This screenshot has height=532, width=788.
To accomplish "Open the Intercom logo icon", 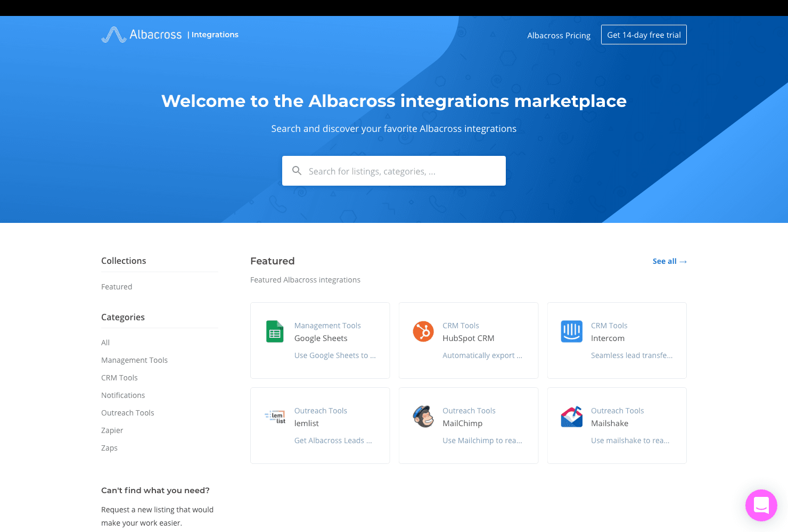I will [x=572, y=331].
